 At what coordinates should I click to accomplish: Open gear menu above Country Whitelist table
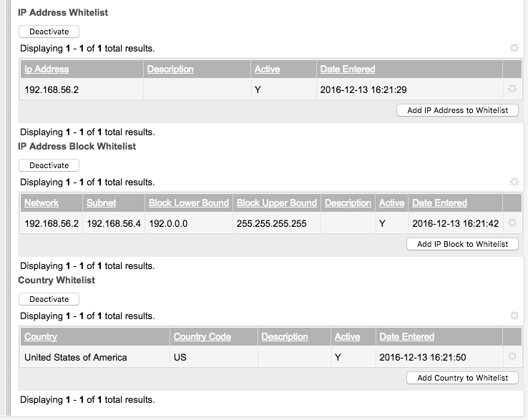click(x=514, y=316)
